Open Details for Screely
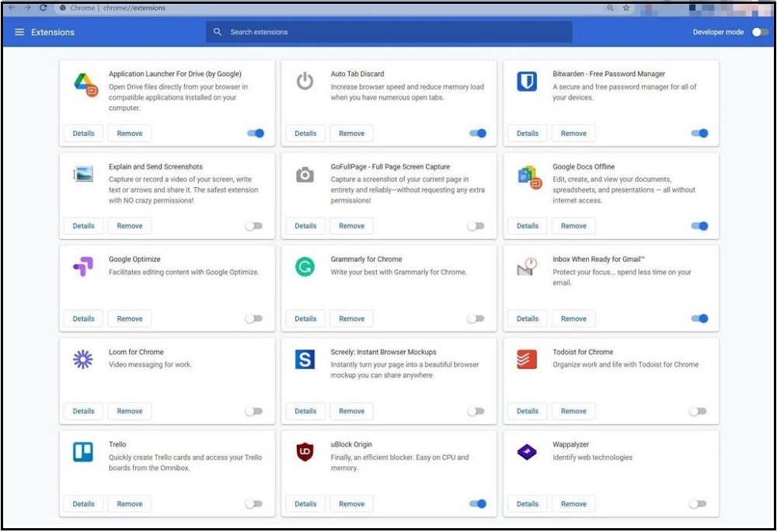777x532 pixels. point(305,411)
